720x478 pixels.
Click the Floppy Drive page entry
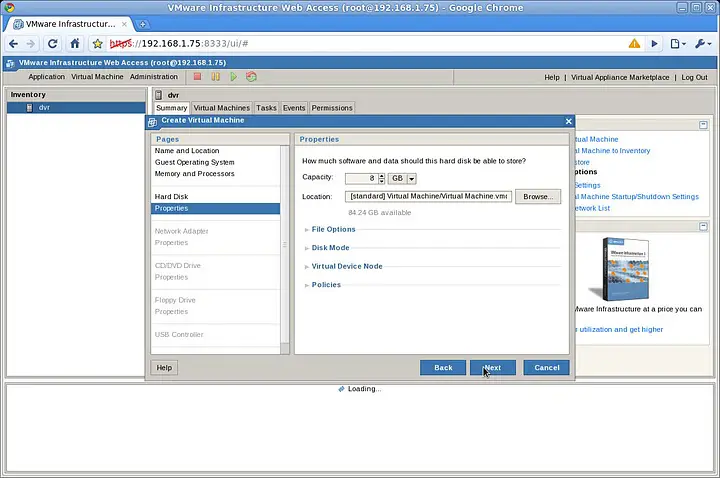click(x=175, y=300)
